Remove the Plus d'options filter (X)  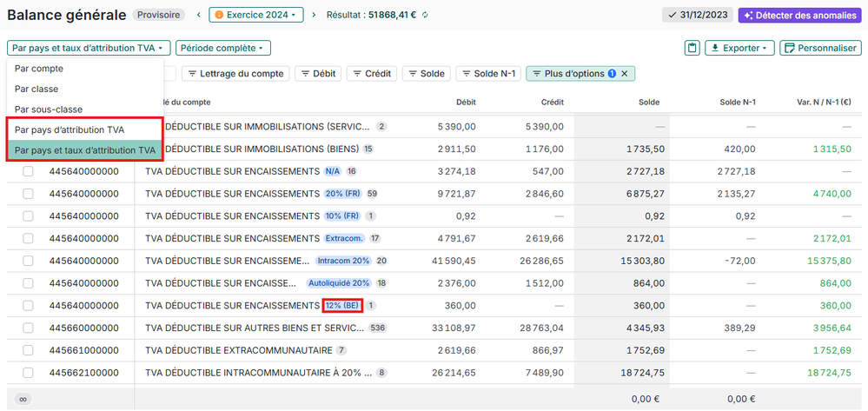[624, 74]
